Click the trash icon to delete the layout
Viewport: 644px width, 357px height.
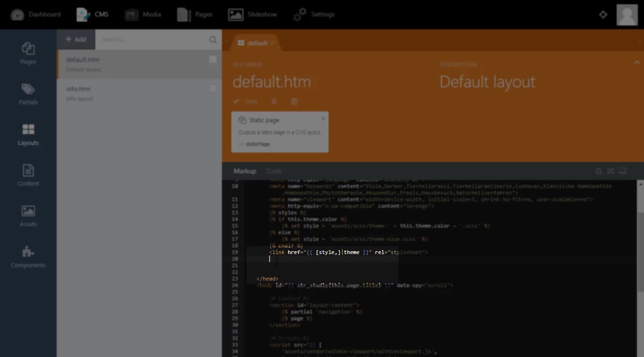coord(274,102)
